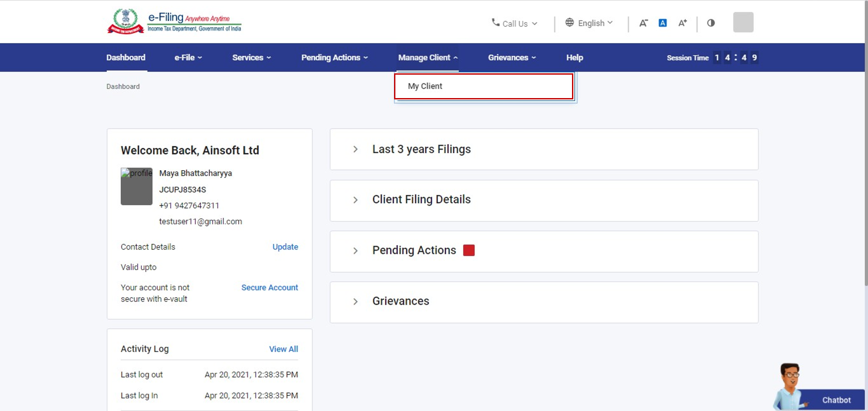The image size is (868, 411).
Task: Click the e-Filing Income Tax Department logo
Action: [x=174, y=21]
